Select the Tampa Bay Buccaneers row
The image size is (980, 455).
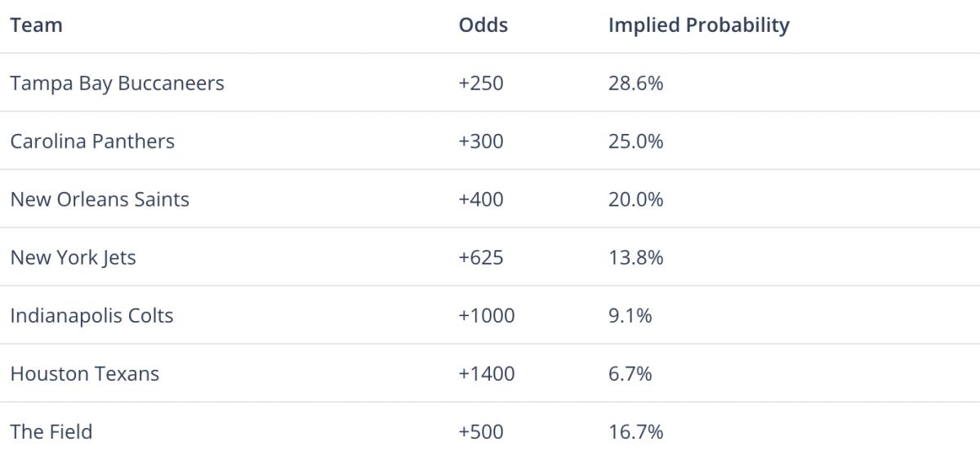tap(490, 83)
